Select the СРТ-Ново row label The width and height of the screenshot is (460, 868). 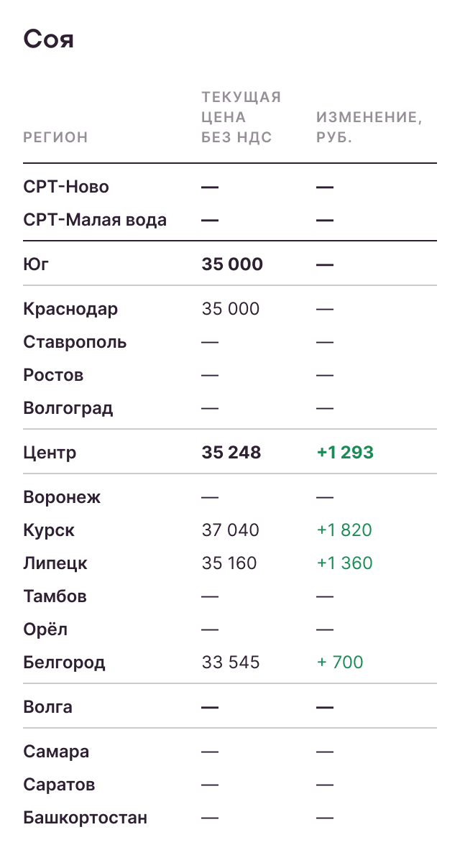66,187
